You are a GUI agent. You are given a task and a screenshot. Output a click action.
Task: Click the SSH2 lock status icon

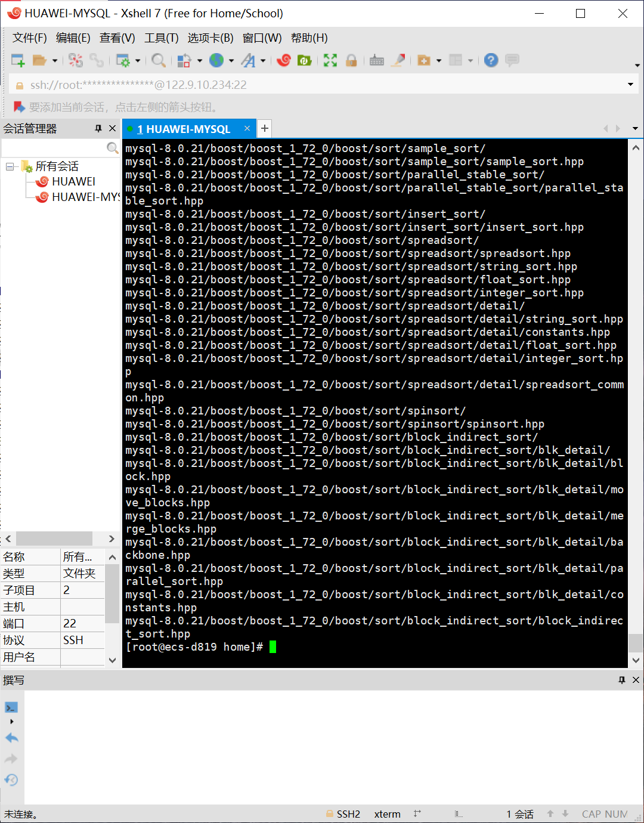coord(330,814)
